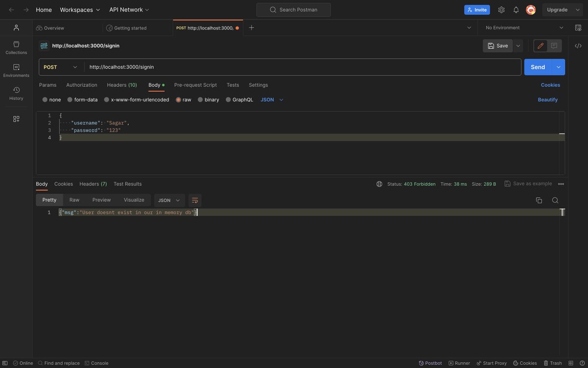The width and height of the screenshot is (588, 368).
Task: Open Runner in the status bar
Action: pos(459,363)
